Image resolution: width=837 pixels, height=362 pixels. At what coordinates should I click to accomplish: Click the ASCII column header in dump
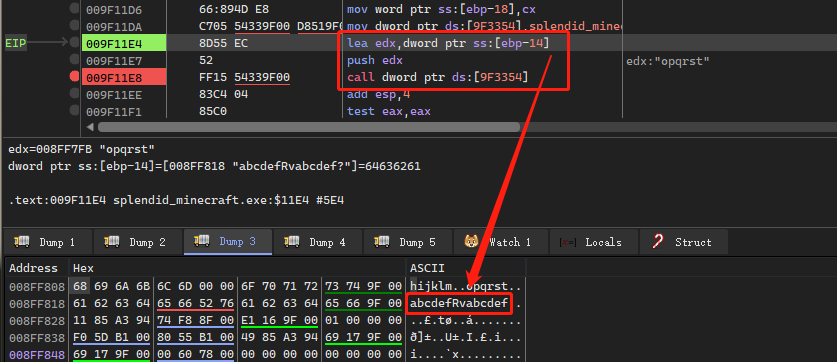point(427,268)
